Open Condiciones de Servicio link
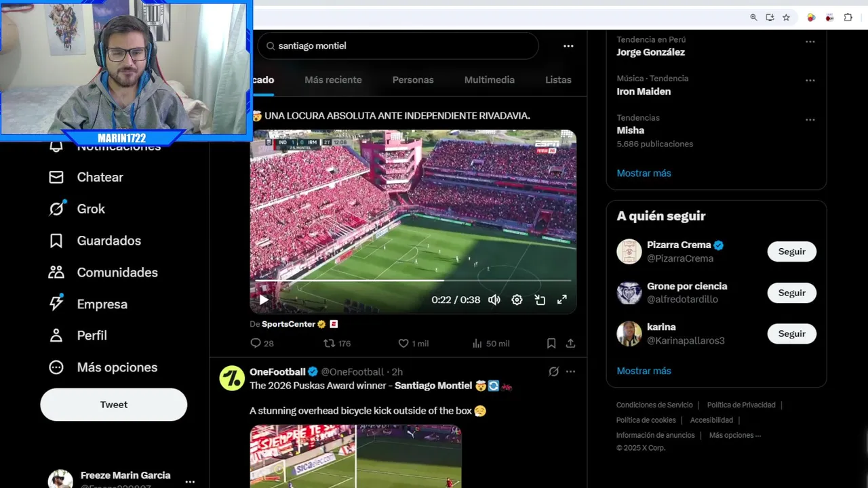The width and height of the screenshot is (868, 488). (x=654, y=405)
